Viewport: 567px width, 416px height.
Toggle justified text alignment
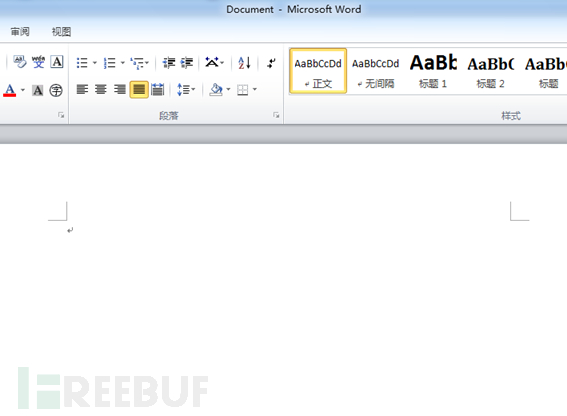pyautogui.click(x=139, y=89)
